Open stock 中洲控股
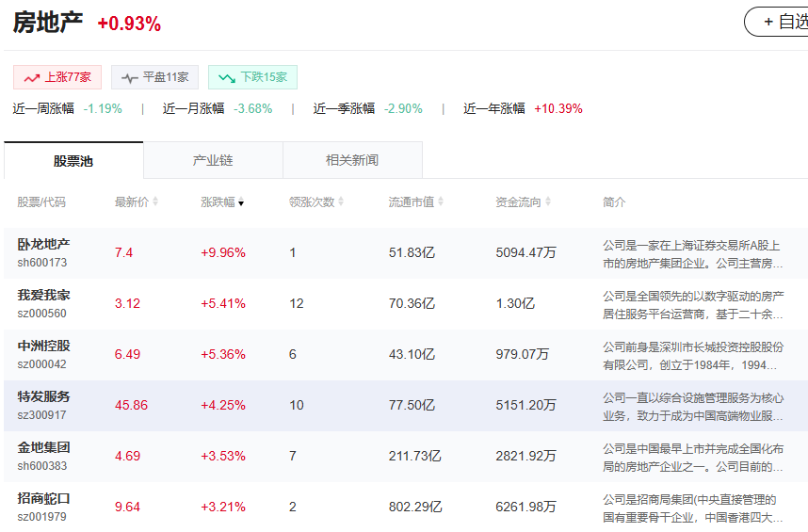 [x=44, y=347]
